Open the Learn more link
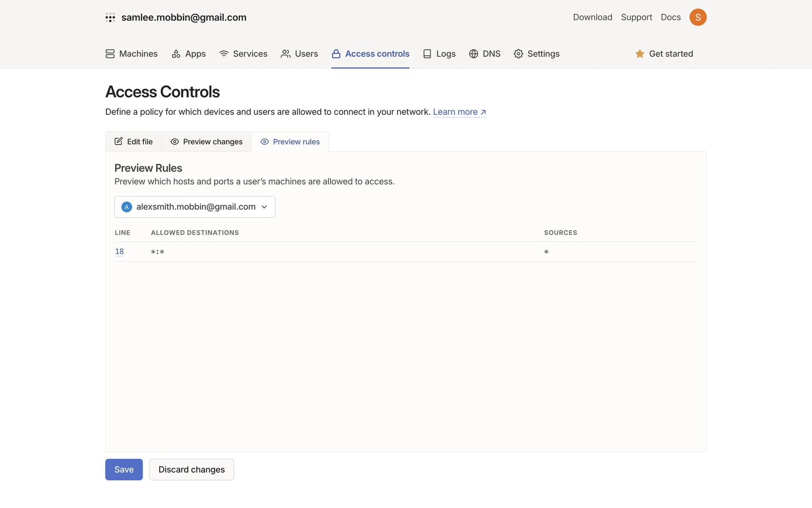 coord(459,112)
